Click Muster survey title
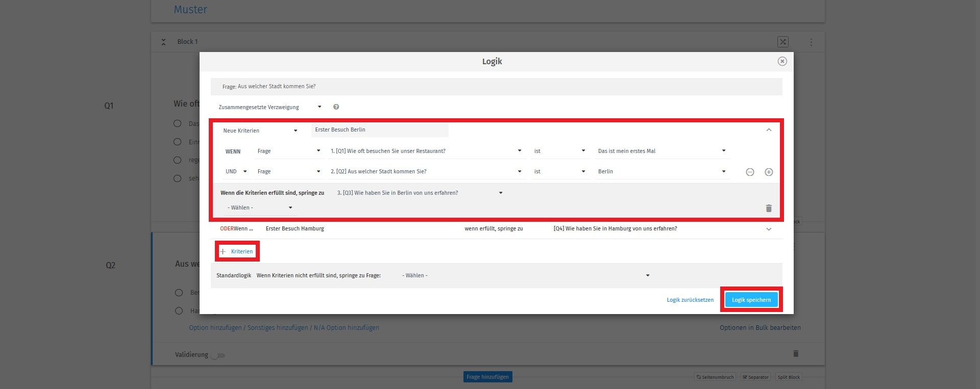 click(x=190, y=9)
